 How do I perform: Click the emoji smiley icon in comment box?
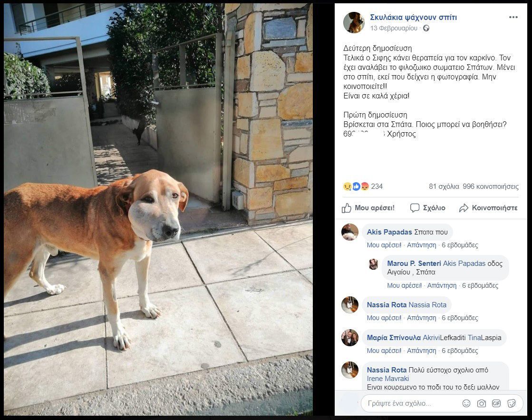[x=466, y=403]
